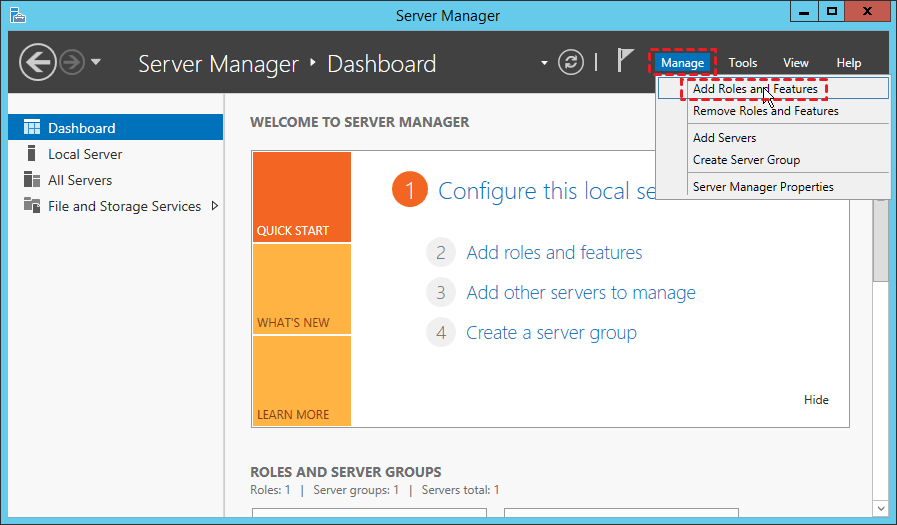The image size is (897, 525).
Task: Select Add Servers from Manage menu
Action: [724, 138]
